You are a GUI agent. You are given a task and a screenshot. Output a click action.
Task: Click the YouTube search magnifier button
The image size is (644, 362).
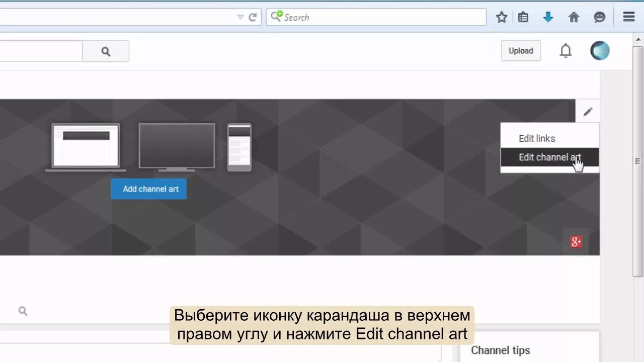pos(106,51)
